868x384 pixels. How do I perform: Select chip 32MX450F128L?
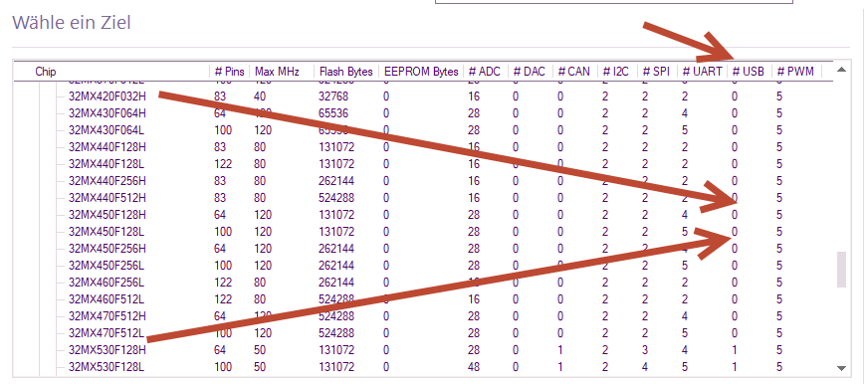pyautogui.click(x=107, y=231)
